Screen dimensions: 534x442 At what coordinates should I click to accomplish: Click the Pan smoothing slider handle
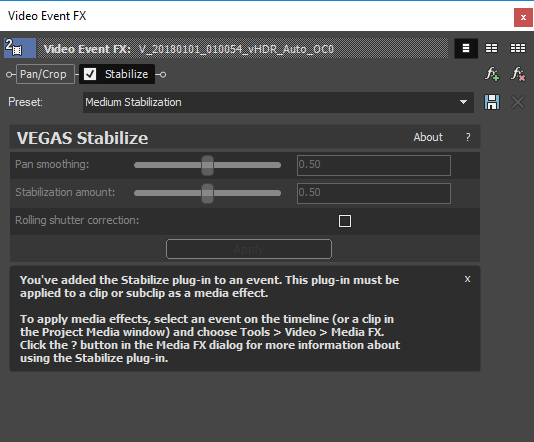click(x=207, y=165)
